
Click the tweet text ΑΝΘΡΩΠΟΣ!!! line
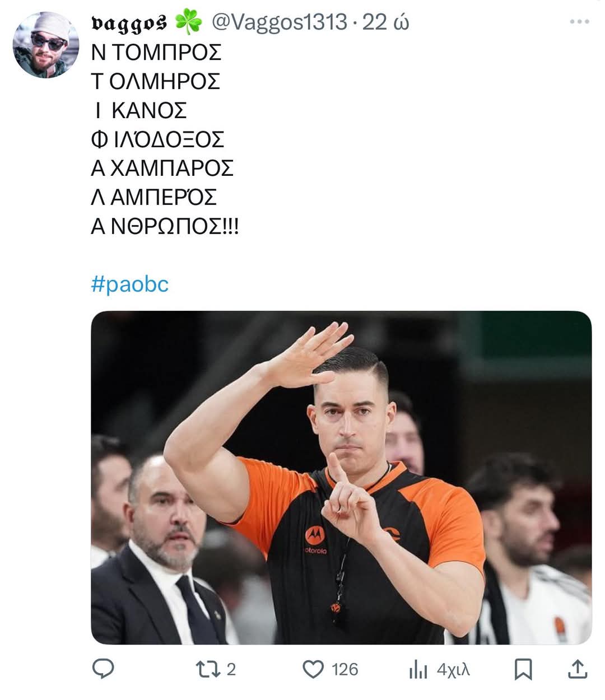165,227
